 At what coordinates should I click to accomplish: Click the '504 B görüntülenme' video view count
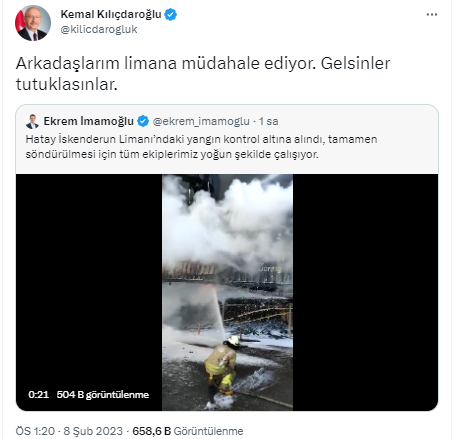click(x=103, y=395)
